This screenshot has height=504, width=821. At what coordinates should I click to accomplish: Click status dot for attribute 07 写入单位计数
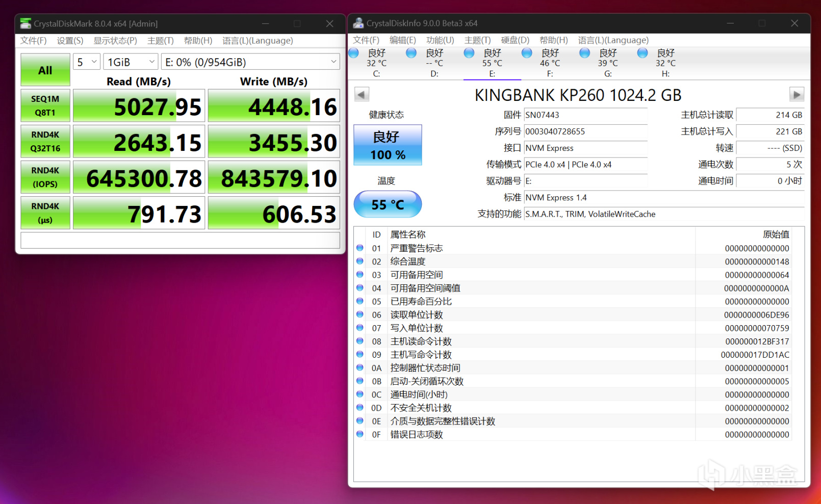pos(360,327)
